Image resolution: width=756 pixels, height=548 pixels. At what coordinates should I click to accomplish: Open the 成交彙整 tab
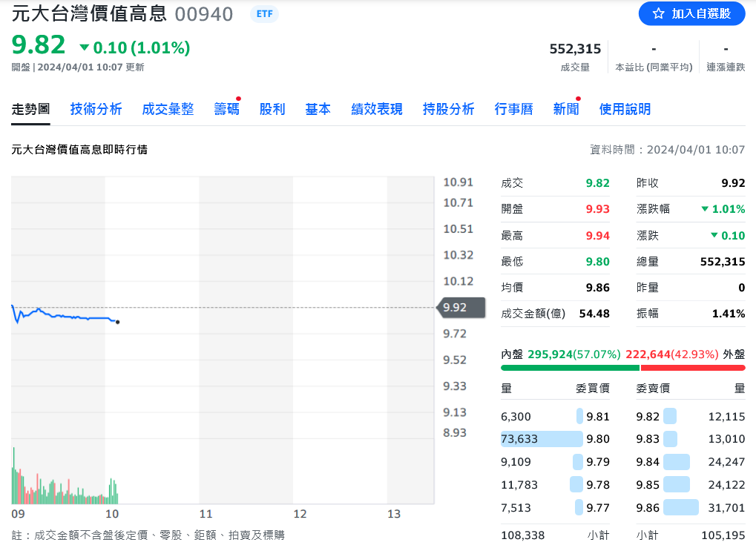[x=168, y=109]
